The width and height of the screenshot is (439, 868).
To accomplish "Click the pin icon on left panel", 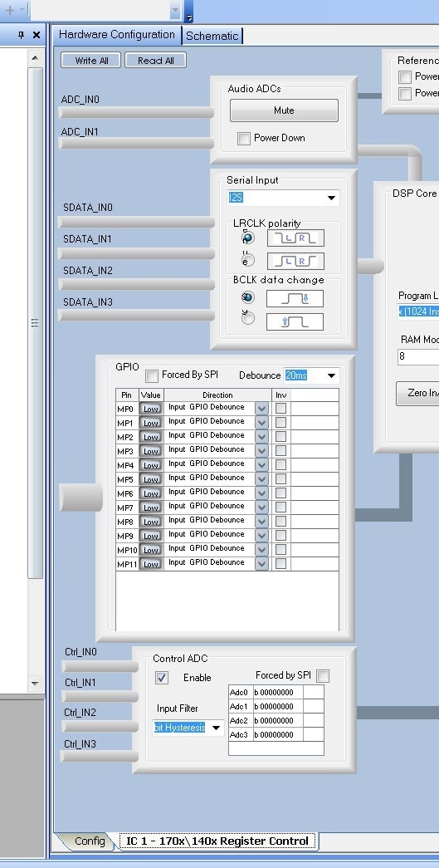I will click(21, 35).
